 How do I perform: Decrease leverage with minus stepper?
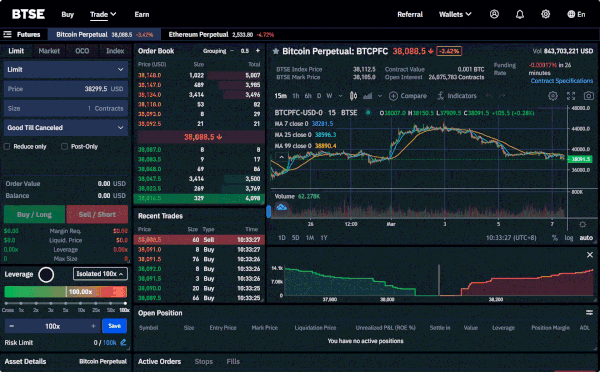(12, 326)
